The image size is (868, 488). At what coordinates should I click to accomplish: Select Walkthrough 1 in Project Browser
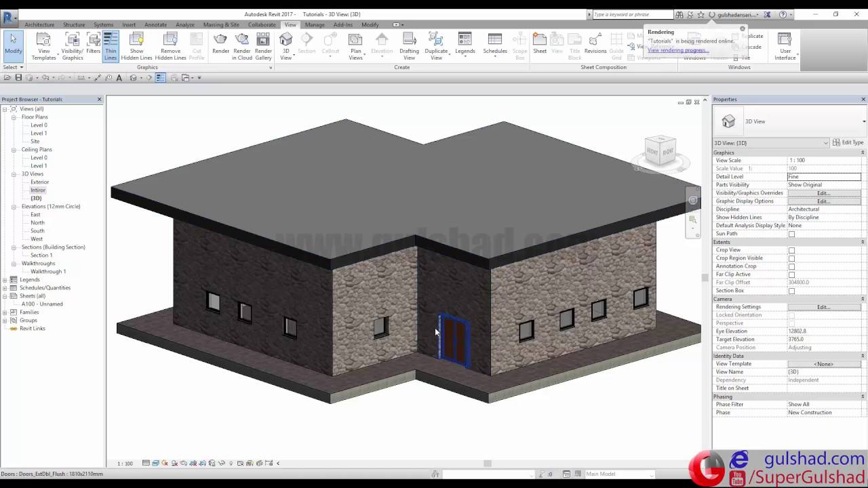pyautogui.click(x=48, y=272)
